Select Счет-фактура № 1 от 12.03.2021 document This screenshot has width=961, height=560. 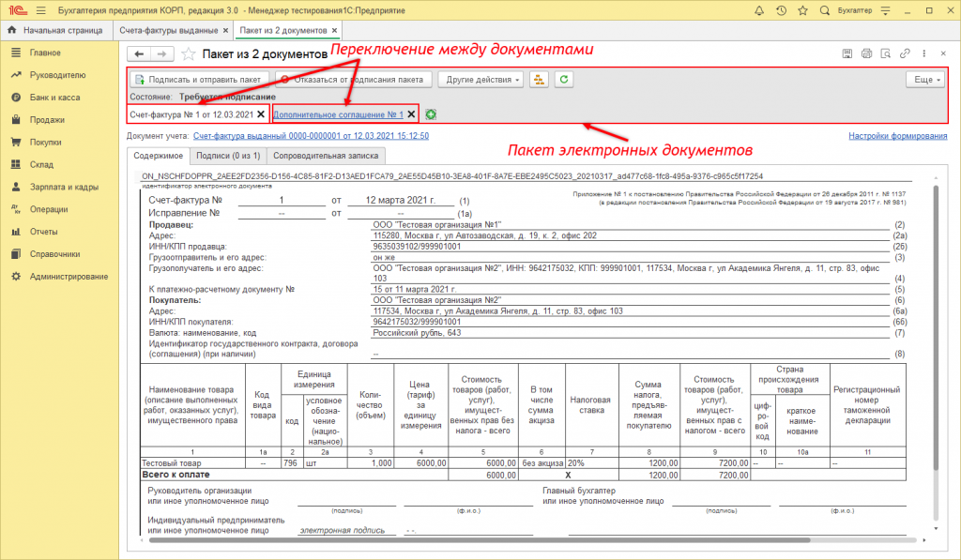191,114
